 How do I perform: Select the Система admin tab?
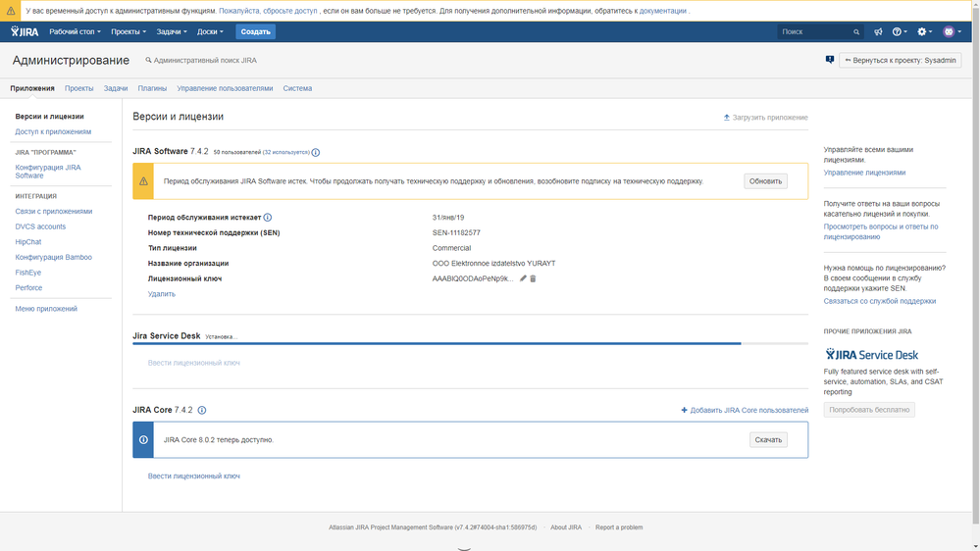tap(297, 88)
